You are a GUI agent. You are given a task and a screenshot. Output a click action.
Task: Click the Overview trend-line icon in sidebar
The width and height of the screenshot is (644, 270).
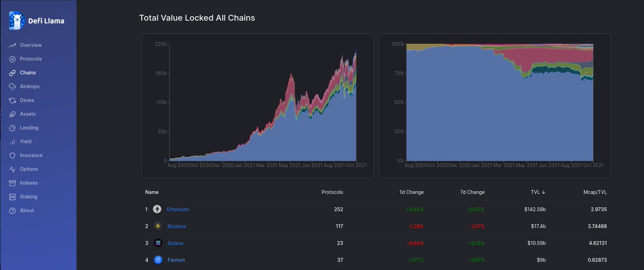click(12, 45)
